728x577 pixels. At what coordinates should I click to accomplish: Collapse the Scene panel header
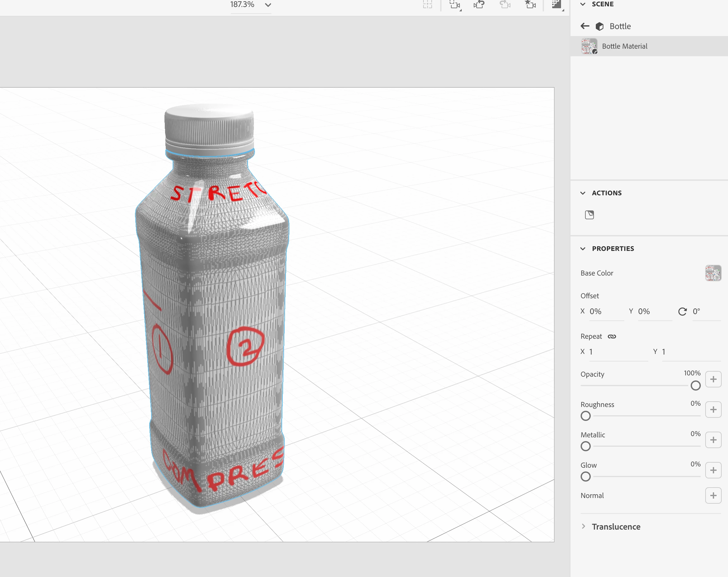[583, 4]
